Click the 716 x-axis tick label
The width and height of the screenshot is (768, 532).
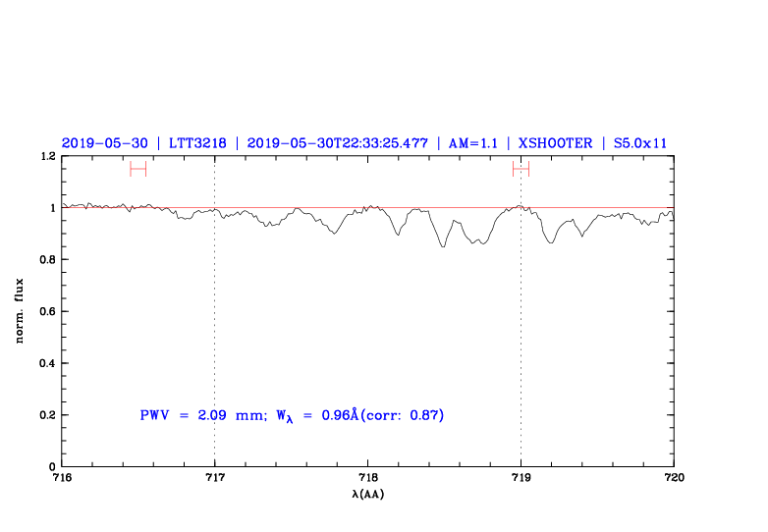[62, 478]
